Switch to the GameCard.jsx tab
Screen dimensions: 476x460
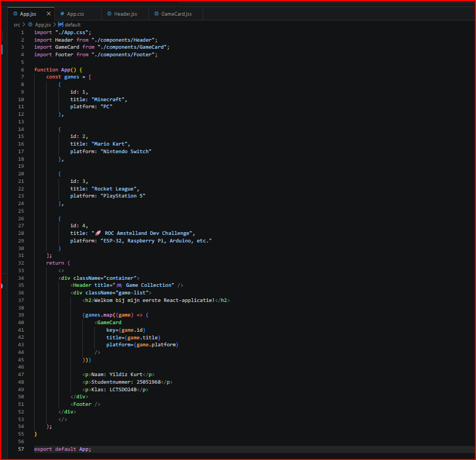(175, 14)
